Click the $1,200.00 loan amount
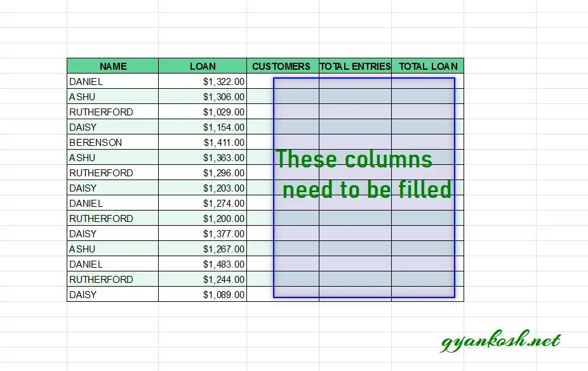 tap(203, 218)
